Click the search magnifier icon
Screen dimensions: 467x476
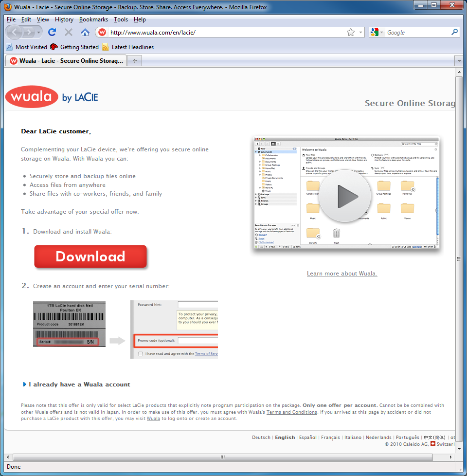454,32
